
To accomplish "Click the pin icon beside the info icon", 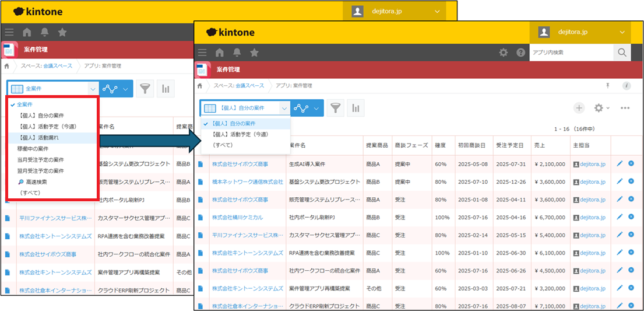I will (608, 86).
